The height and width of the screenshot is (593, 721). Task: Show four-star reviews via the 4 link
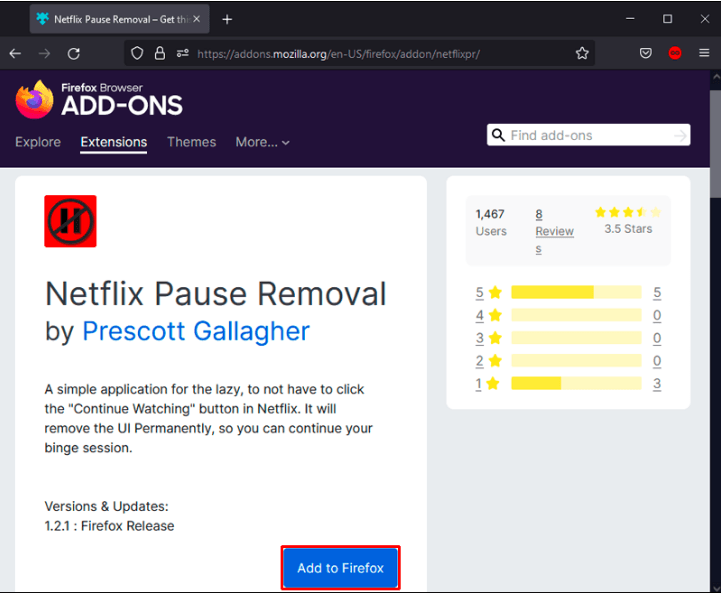click(x=480, y=315)
